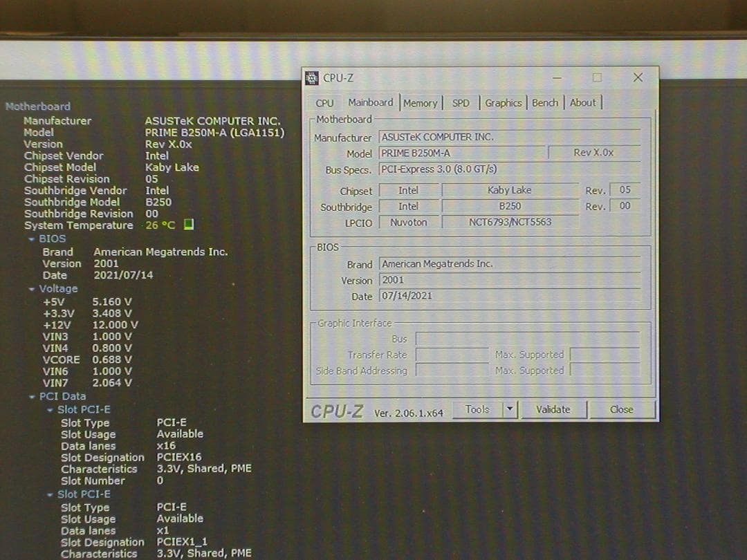Click the Transfer Rate field
The image size is (747, 560).
click(x=452, y=355)
